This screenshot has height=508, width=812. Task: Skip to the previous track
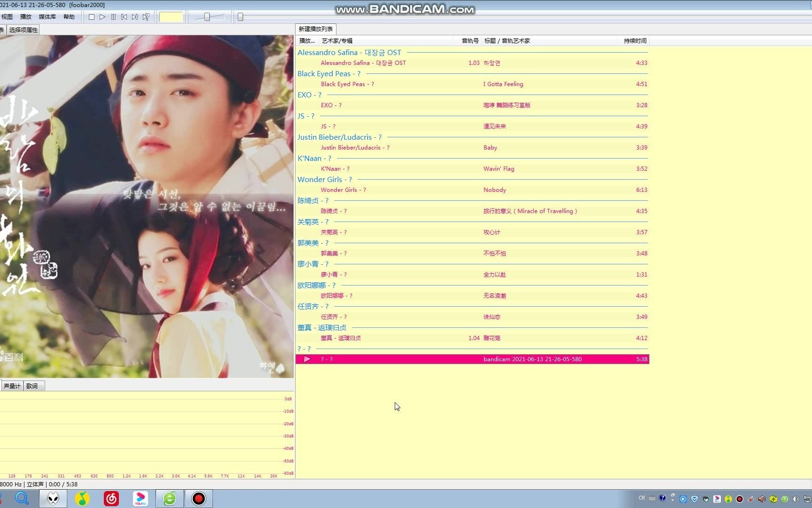[x=124, y=17]
